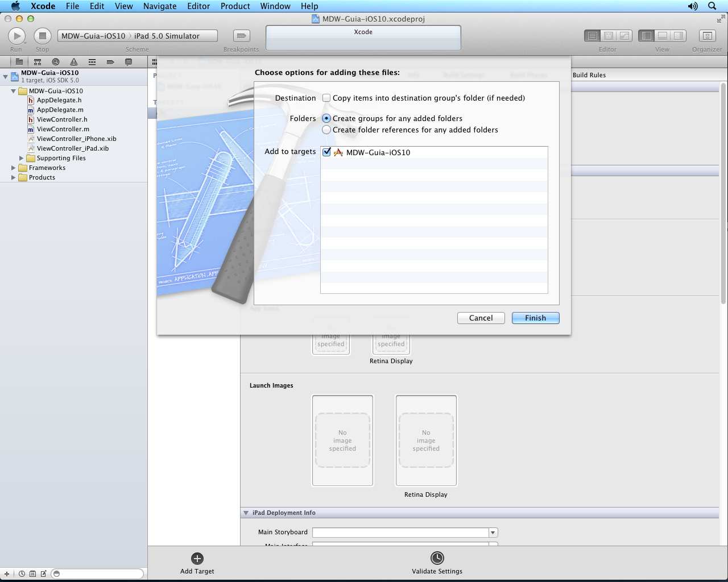Show only recently edited files clock icon

pos(22,574)
